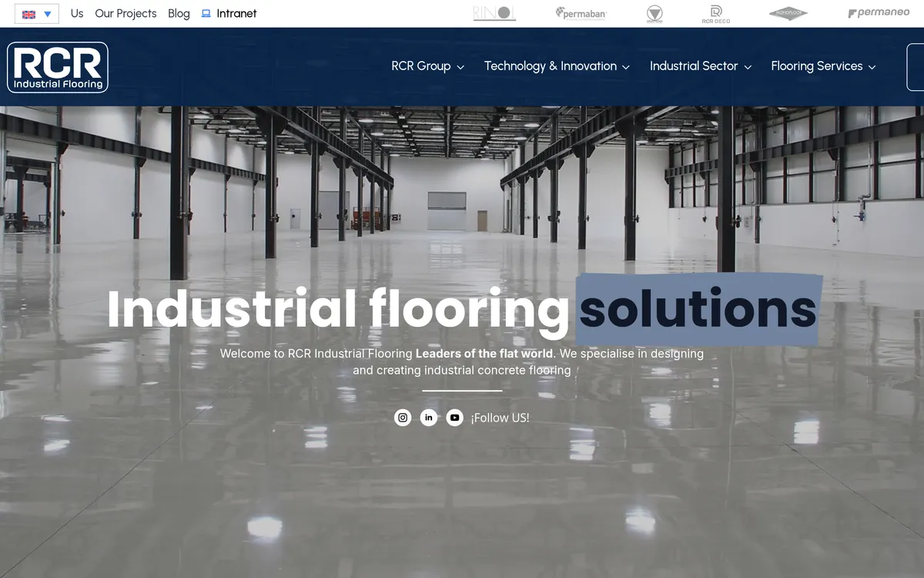924x578 pixels.
Task: Click the LinkedIn icon next to ¡Follow US!
Action: click(x=429, y=417)
